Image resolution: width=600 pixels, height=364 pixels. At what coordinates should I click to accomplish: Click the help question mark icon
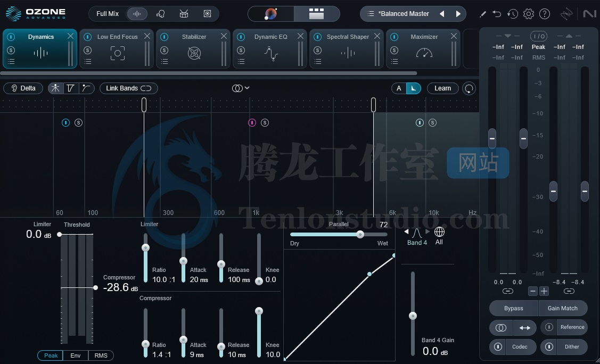(x=545, y=14)
